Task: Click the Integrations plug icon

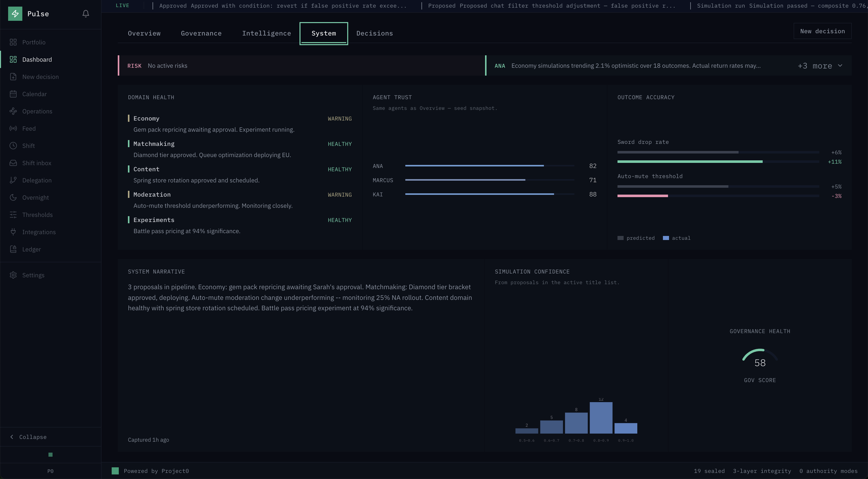Action: coord(13,232)
